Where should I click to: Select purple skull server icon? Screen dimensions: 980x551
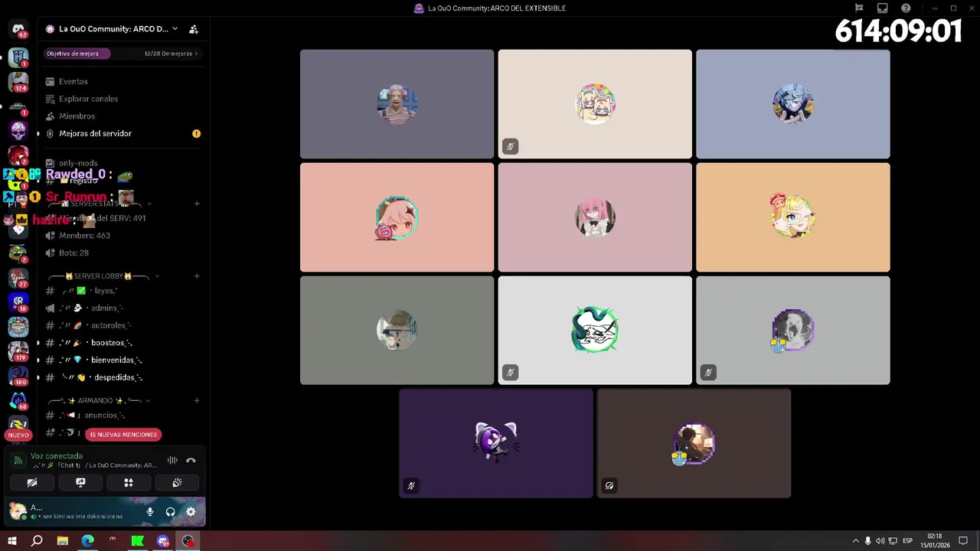pyautogui.click(x=18, y=130)
